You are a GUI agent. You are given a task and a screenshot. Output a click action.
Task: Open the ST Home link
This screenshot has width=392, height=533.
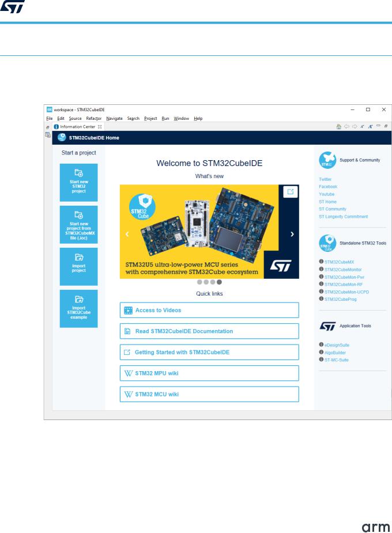[x=328, y=202]
